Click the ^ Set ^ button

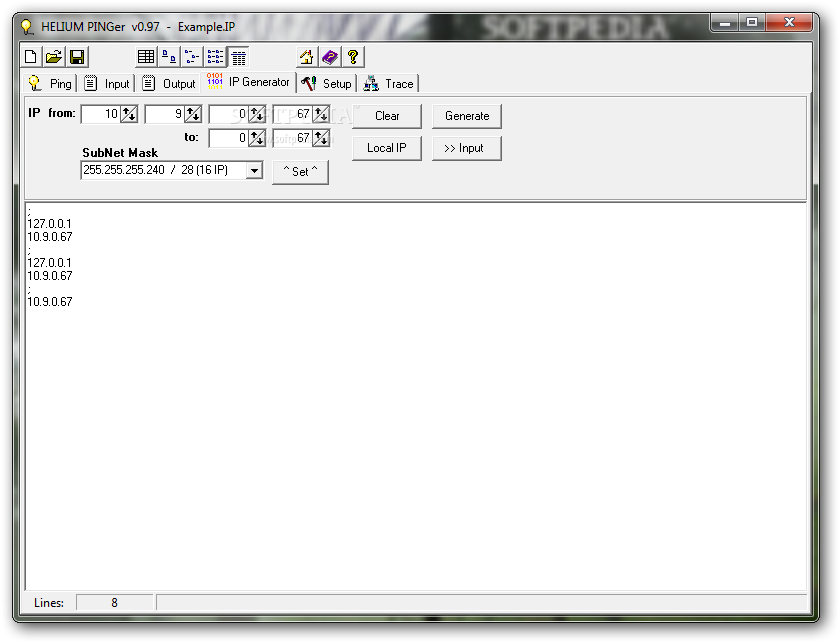click(300, 172)
